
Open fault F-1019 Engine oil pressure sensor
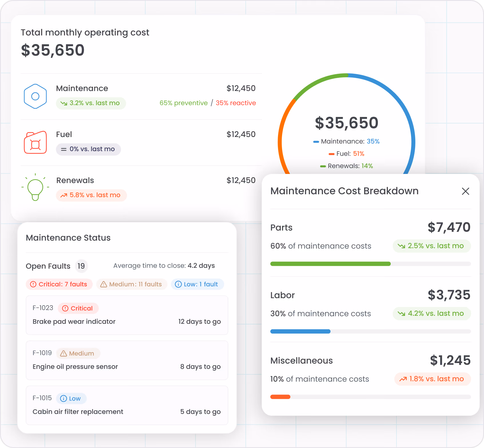[127, 360]
